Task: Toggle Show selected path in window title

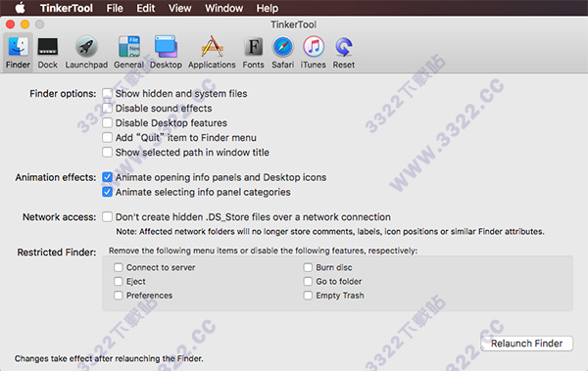Action: click(107, 152)
